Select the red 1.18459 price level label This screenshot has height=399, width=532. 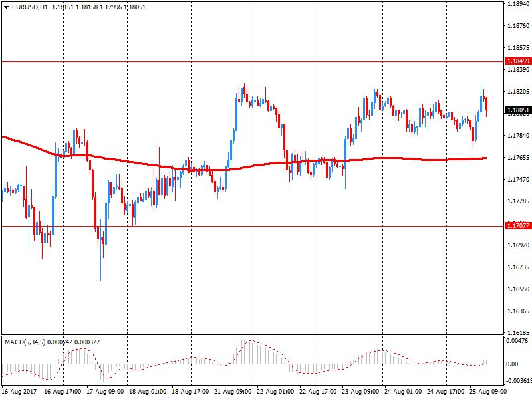(x=518, y=61)
